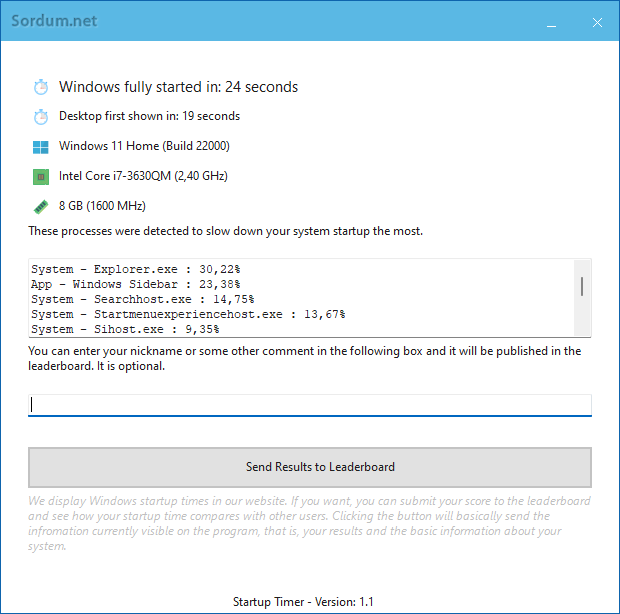This screenshot has height=614, width=620.
Task: Select 'App - Windows Sidebar : 23,38%' line
Action: pos(136,284)
